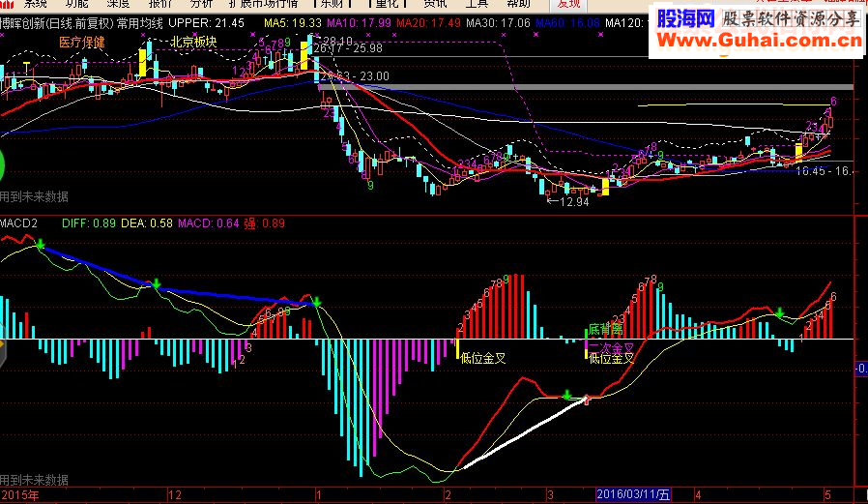This screenshot has width=868, height=504.
Task: Click the 博晖创新(日线.前复权) chart title
Action: 56,23
